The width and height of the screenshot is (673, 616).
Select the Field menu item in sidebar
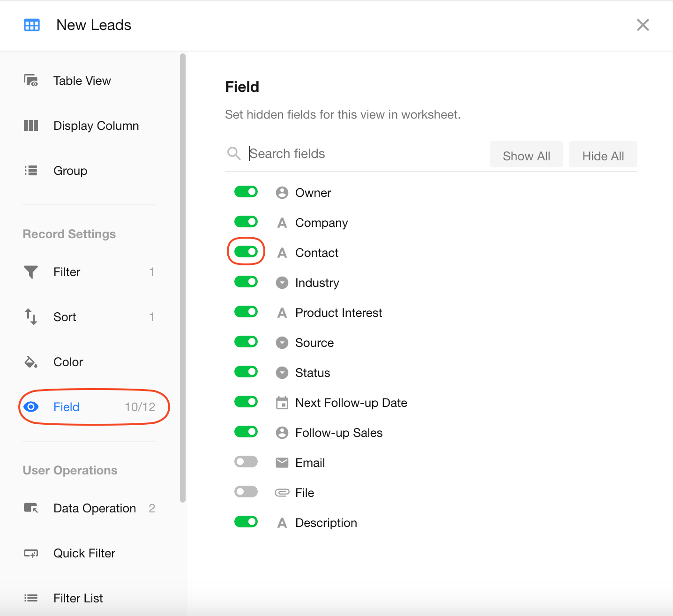pos(67,407)
